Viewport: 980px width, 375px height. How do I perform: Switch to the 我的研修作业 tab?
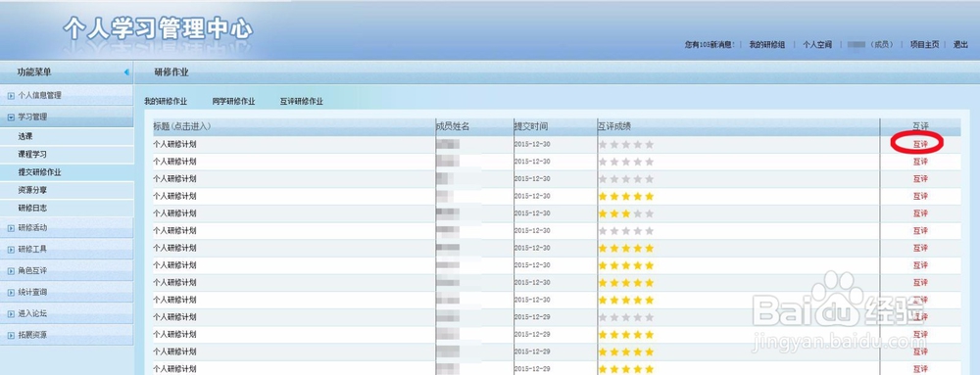coord(166,101)
